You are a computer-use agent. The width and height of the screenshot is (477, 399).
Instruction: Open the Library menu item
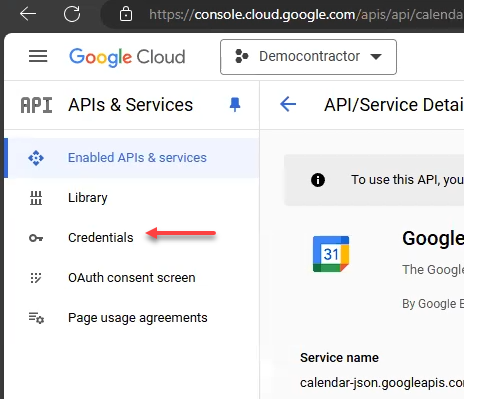point(132,198)
